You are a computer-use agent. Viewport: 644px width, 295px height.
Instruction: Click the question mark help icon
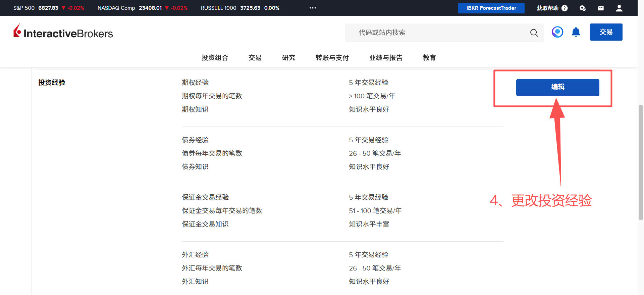565,8
